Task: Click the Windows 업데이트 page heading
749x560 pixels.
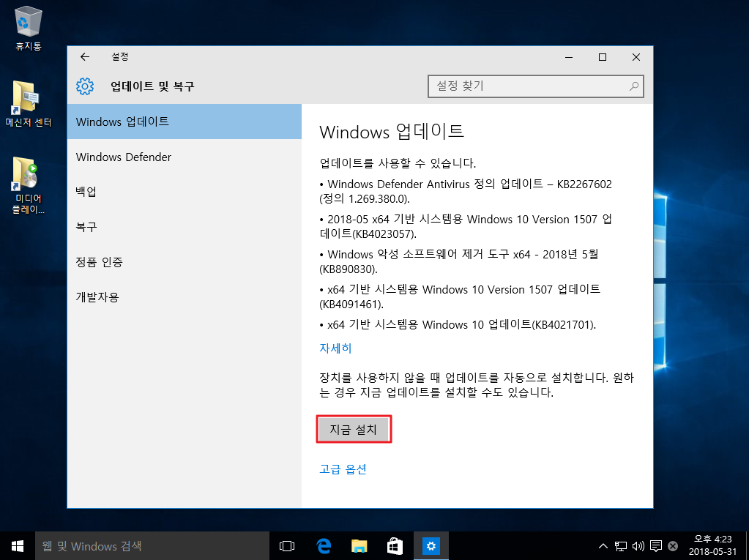Action: [392, 131]
